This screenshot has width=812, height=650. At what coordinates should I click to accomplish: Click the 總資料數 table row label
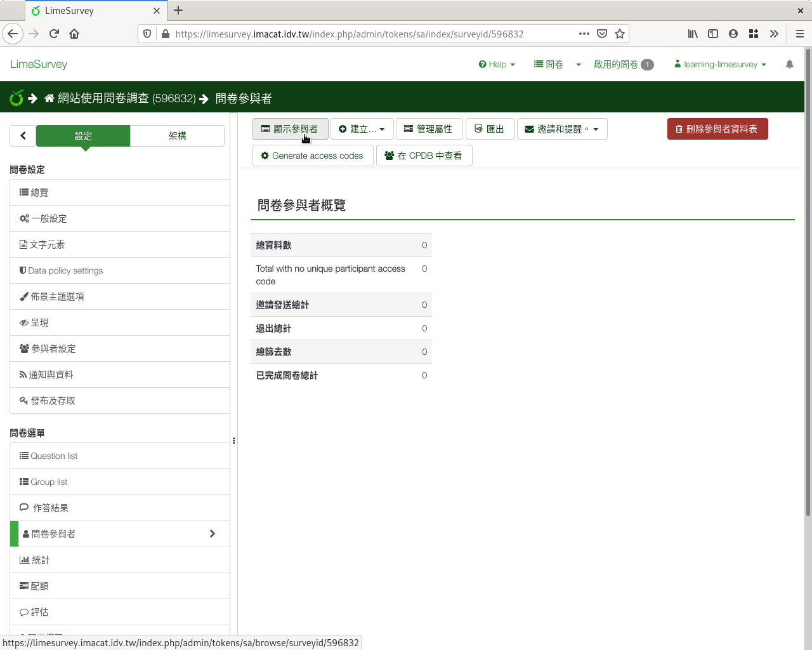[273, 245]
